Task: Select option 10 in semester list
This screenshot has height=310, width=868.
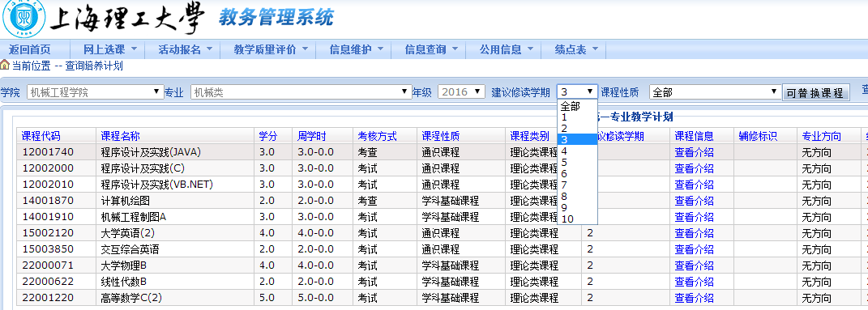Action: click(x=577, y=219)
